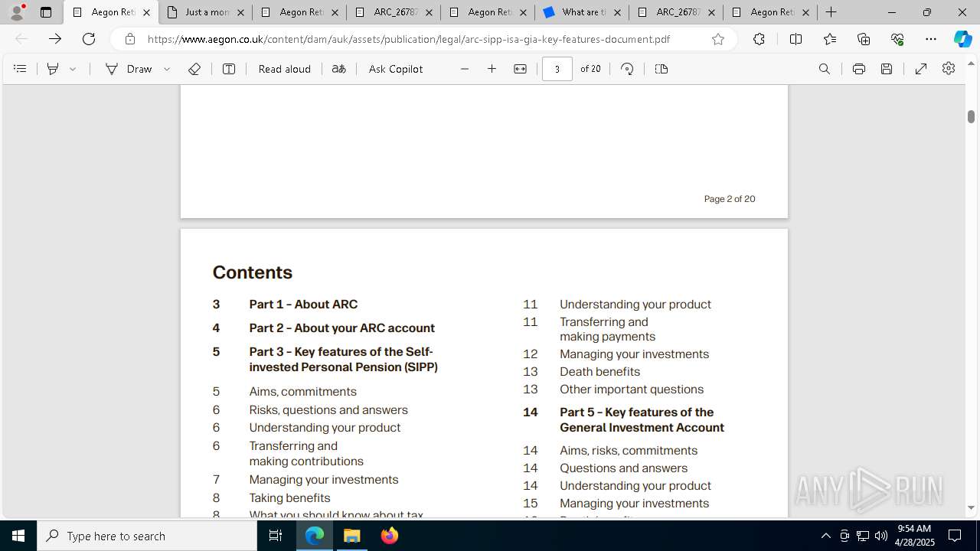Toggle Split screen view
This screenshot has width=980, height=551.
click(x=795, y=39)
